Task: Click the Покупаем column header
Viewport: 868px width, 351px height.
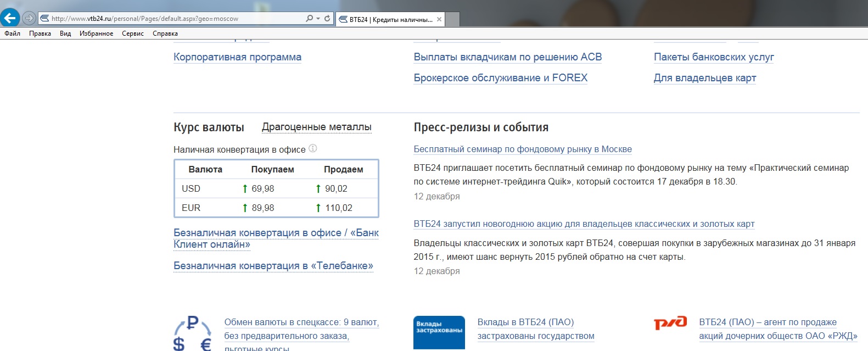Action: [272, 170]
